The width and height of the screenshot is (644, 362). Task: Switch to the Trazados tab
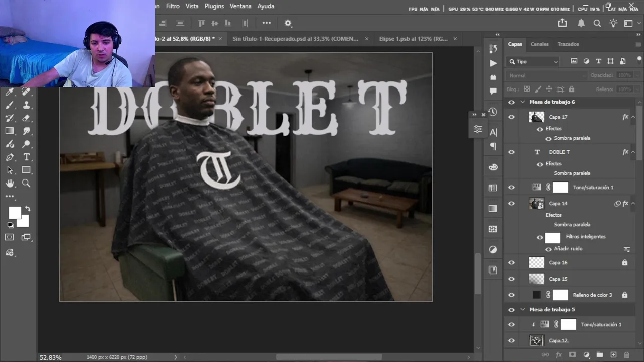click(568, 44)
